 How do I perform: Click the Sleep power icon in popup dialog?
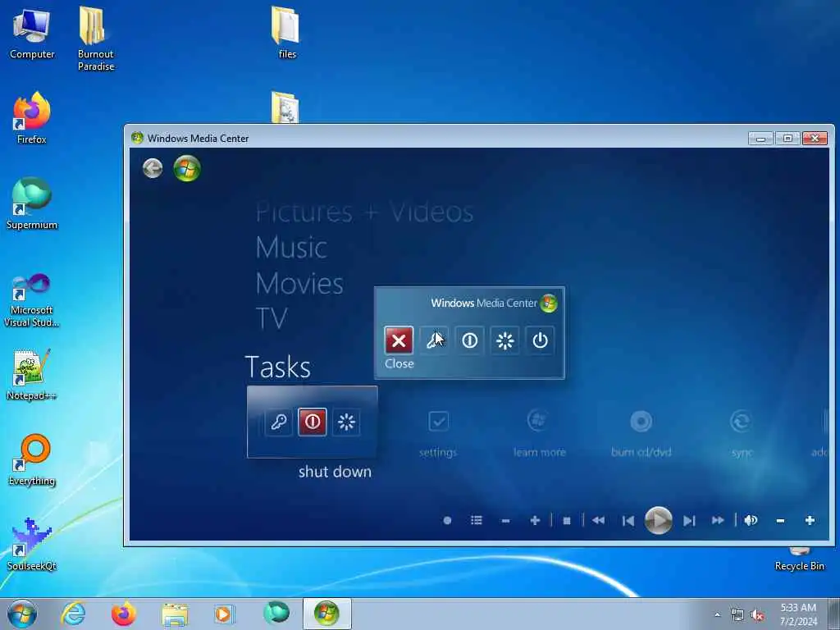[540, 340]
